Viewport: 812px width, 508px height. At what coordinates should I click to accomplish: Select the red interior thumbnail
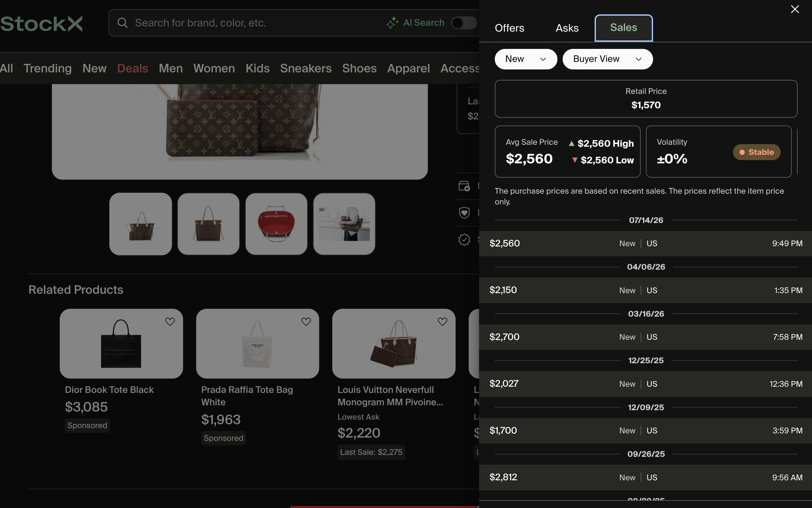coord(276,224)
